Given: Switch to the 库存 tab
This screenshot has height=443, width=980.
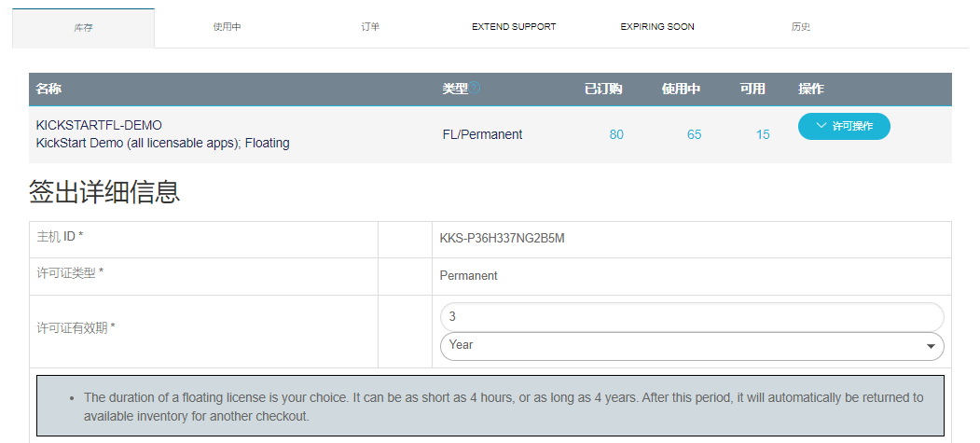Looking at the screenshot, I should tap(83, 28).
